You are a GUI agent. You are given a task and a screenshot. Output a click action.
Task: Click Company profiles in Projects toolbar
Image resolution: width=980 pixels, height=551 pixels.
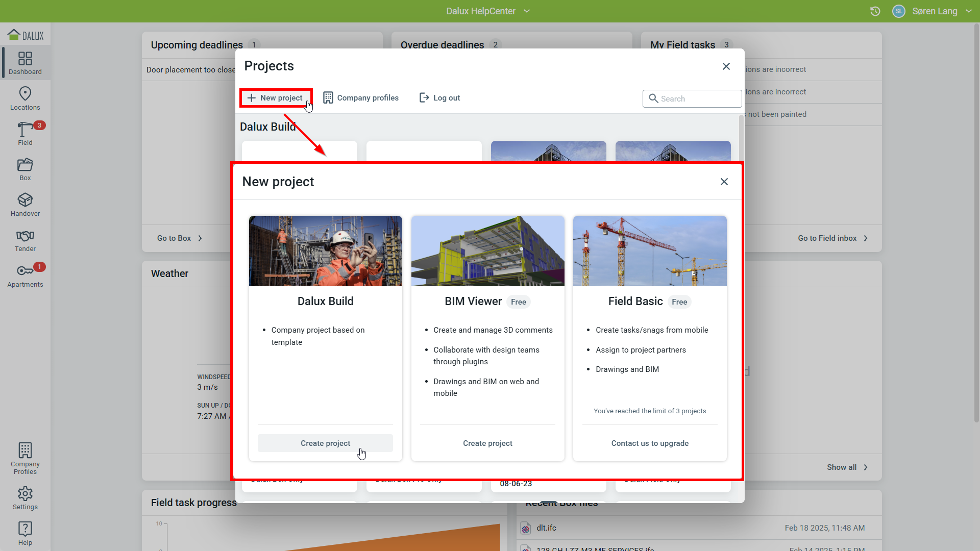click(361, 98)
